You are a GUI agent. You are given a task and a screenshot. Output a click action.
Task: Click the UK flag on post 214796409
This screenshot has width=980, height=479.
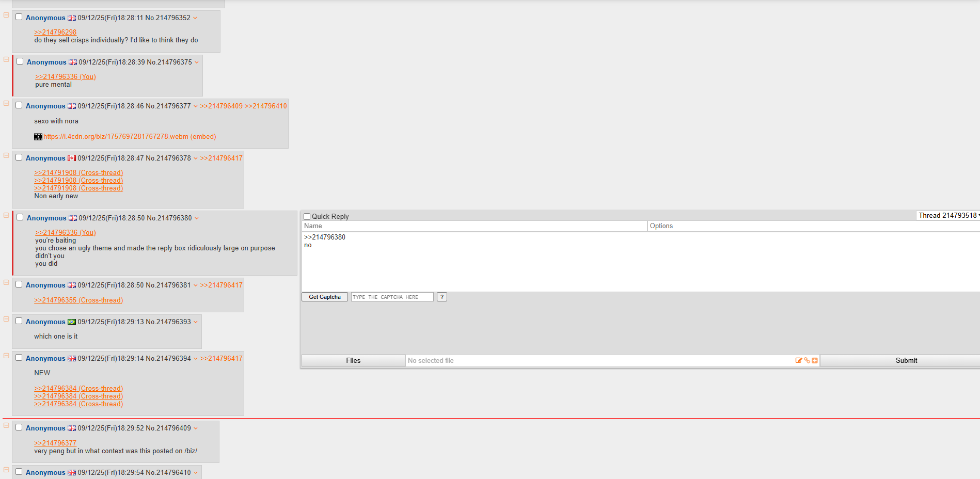click(72, 428)
